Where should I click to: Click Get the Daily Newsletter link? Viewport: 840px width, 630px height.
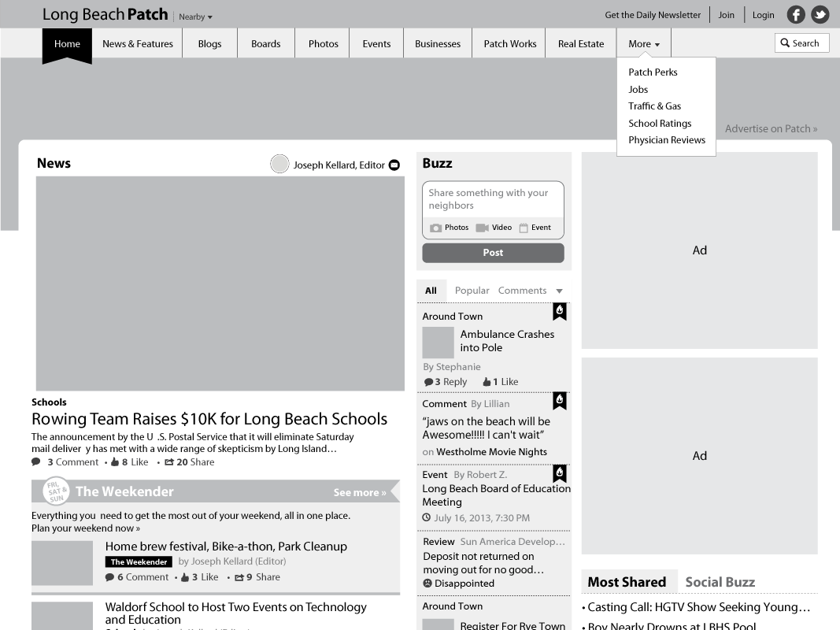(653, 15)
